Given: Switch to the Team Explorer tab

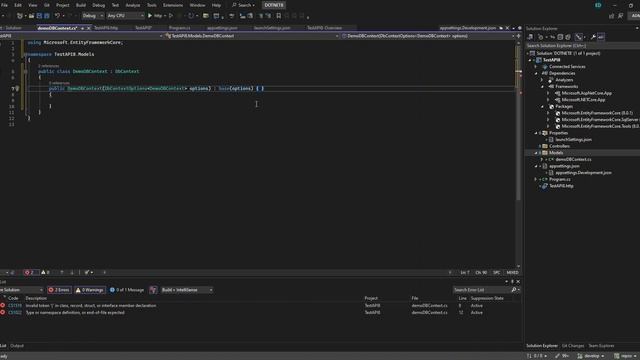Looking at the screenshot, I should (x=601, y=346).
